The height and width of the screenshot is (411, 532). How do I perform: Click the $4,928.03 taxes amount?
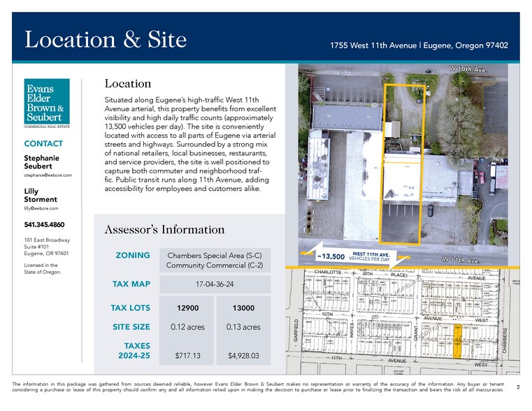(x=243, y=356)
